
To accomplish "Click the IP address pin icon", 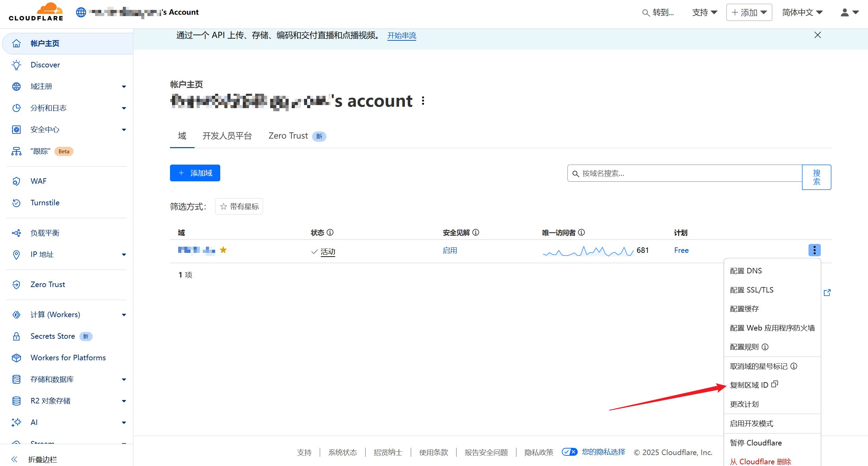I will coord(16,255).
